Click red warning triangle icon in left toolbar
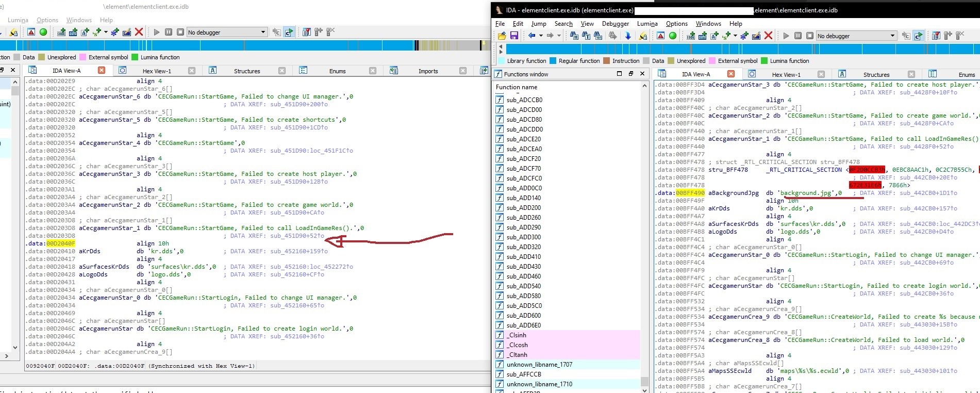Screen dimensions: 980x393 [31, 32]
